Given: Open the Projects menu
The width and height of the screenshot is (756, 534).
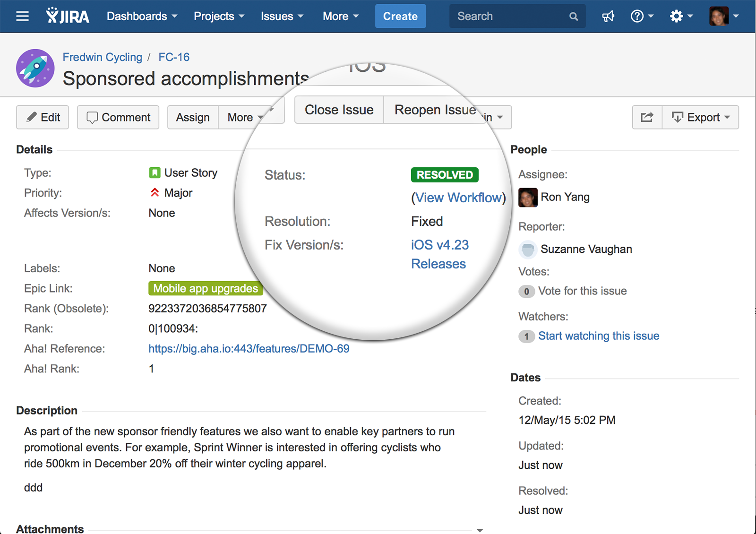Looking at the screenshot, I should (219, 17).
